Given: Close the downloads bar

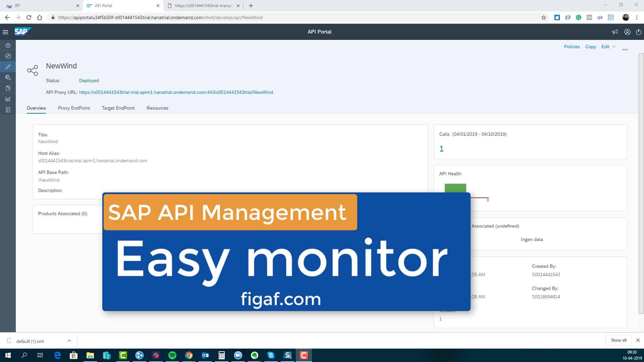Looking at the screenshot, I should coord(638,340).
